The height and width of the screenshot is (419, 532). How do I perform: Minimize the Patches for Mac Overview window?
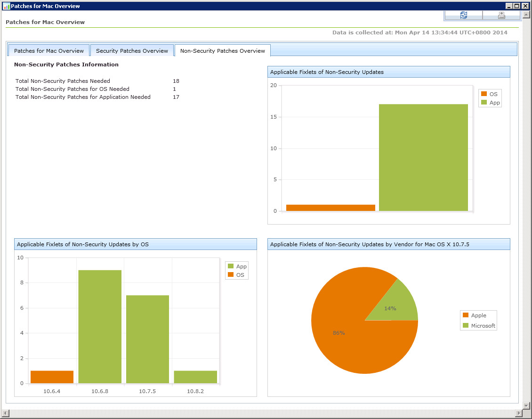point(509,6)
